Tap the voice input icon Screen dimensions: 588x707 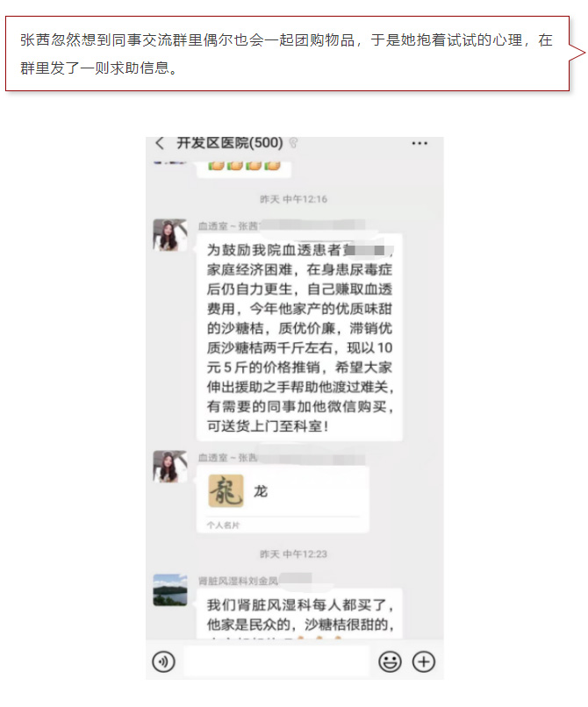tap(163, 661)
